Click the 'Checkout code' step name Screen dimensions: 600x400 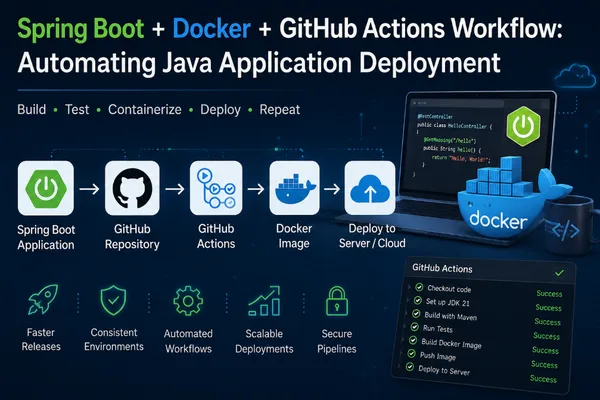tap(449, 289)
